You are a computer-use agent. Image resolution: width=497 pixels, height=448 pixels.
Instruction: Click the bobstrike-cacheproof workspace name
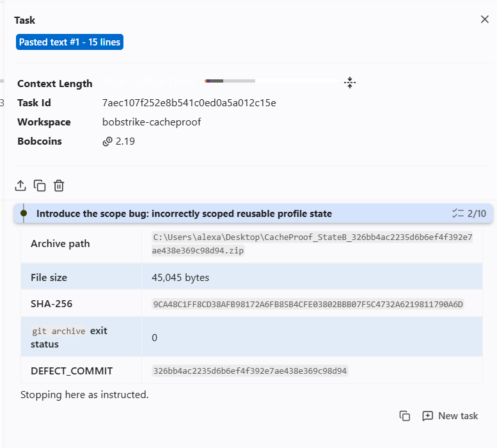coord(152,122)
